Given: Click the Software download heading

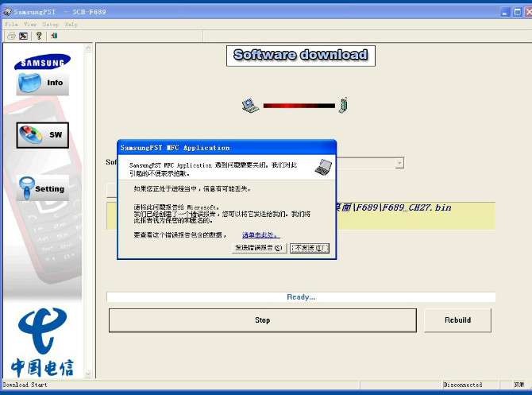Looking at the screenshot, I should pos(301,55).
